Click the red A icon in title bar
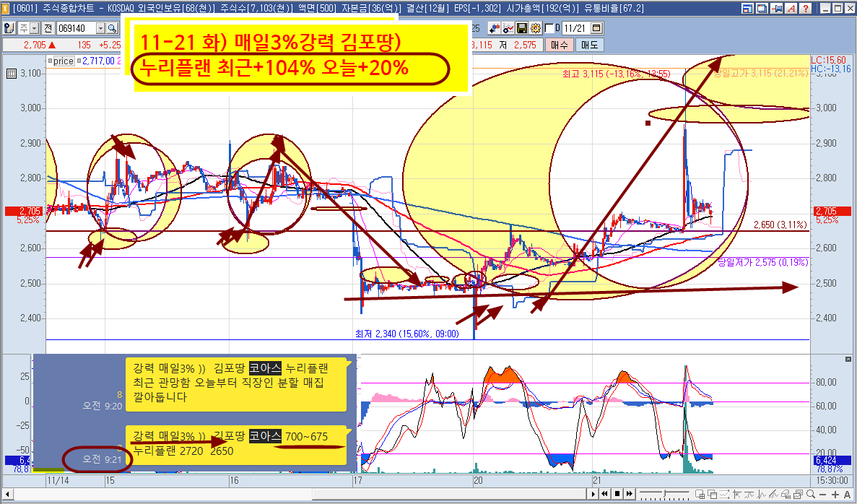 tap(791, 8)
